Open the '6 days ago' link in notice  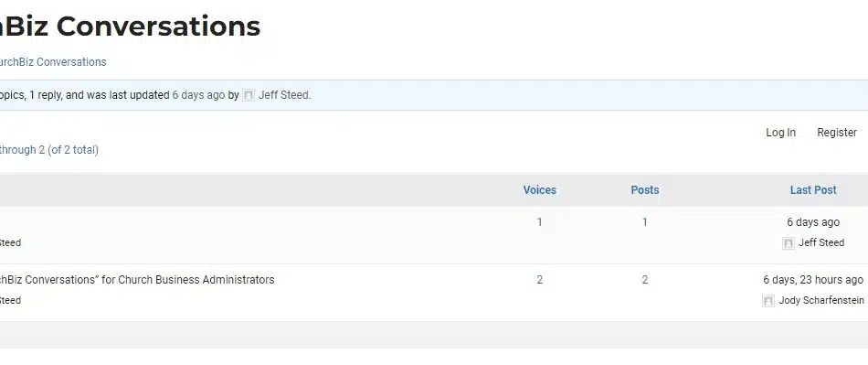[199, 95]
